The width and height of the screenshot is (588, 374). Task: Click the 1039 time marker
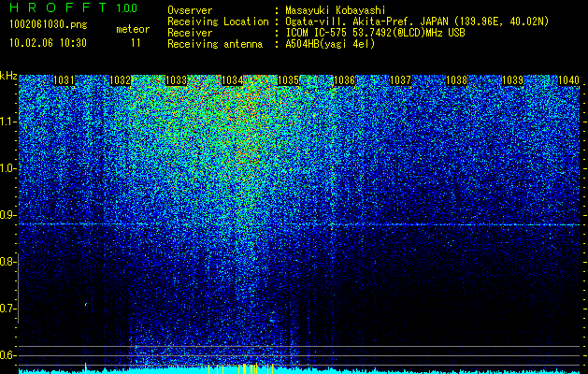point(512,80)
